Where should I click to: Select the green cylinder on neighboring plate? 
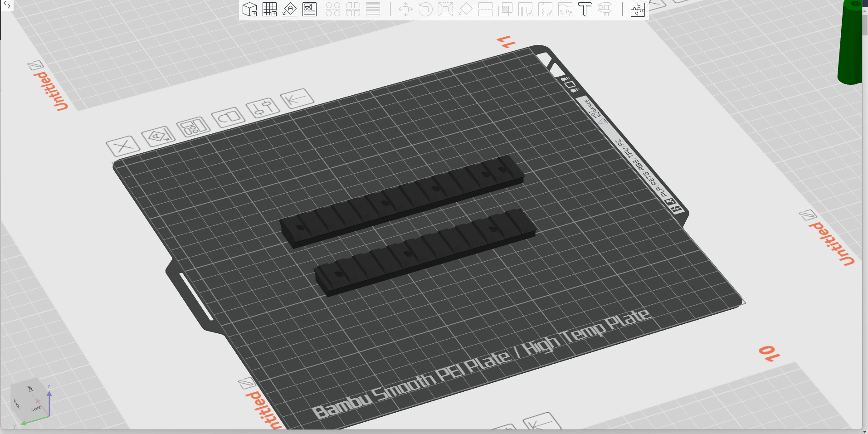point(850,42)
